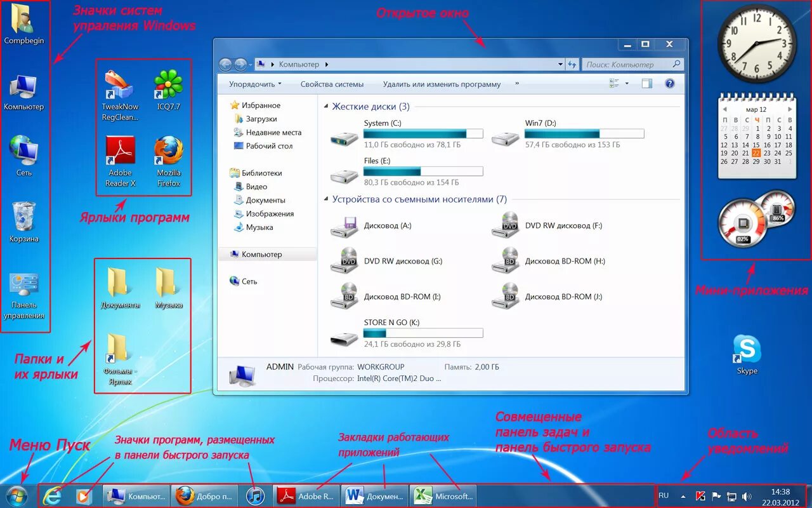This screenshot has width=812, height=508.
Task: Collapse the Устройства со съемными носителями group
Action: click(x=326, y=199)
